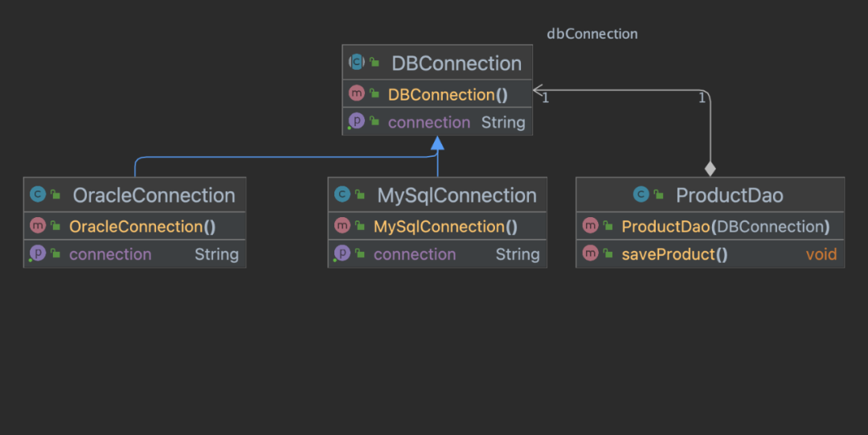Click the method icon beside OracleConnection()
This screenshot has height=435, width=868.
(38, 225)
